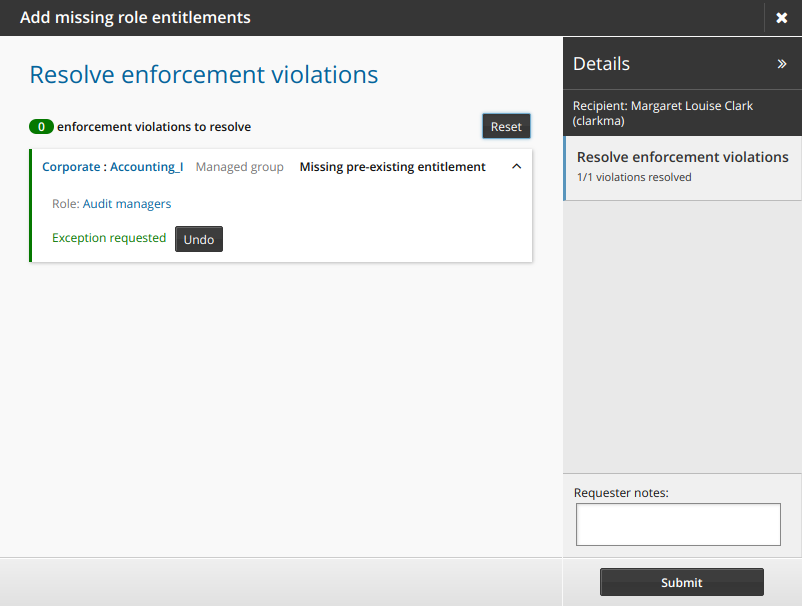Open the Corporate application link
The image size is (802, 606).
pos(69,166)
